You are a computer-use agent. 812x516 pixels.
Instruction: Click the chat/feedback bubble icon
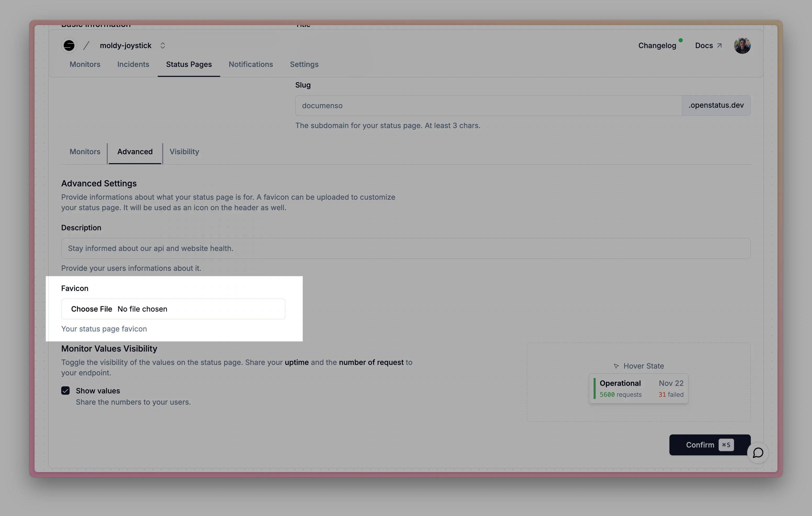758,453
